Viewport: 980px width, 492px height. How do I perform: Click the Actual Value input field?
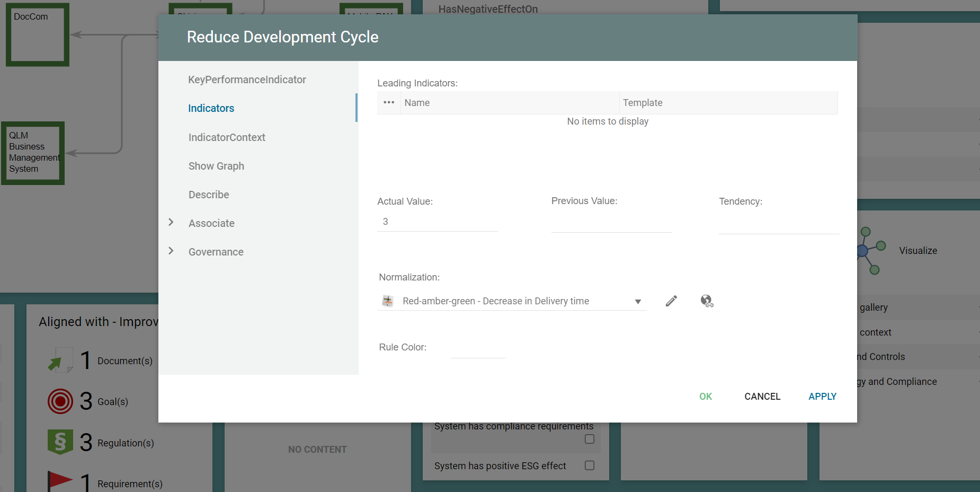pos(437,222)
